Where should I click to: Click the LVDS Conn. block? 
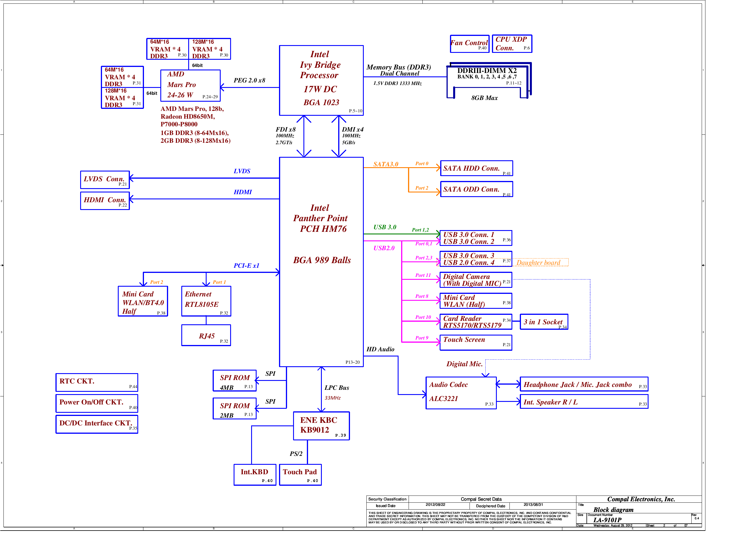coord(105,180)
